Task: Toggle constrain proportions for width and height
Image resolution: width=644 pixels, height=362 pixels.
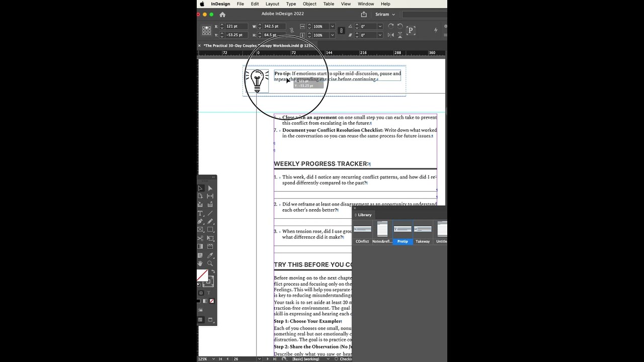Action: (291, 30)
